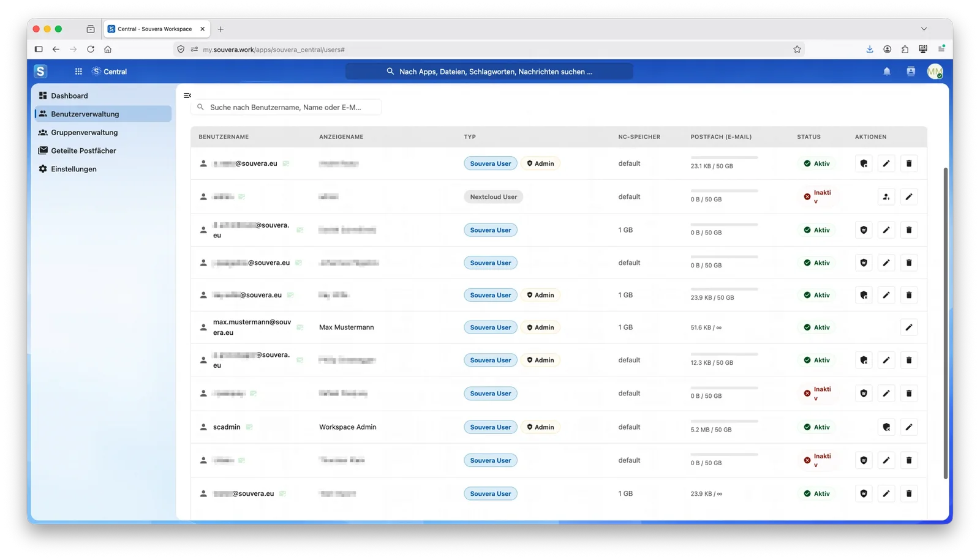Open Einstellungen in the sidebar
This screenshot has height=560, width=980.
point(103,169)
